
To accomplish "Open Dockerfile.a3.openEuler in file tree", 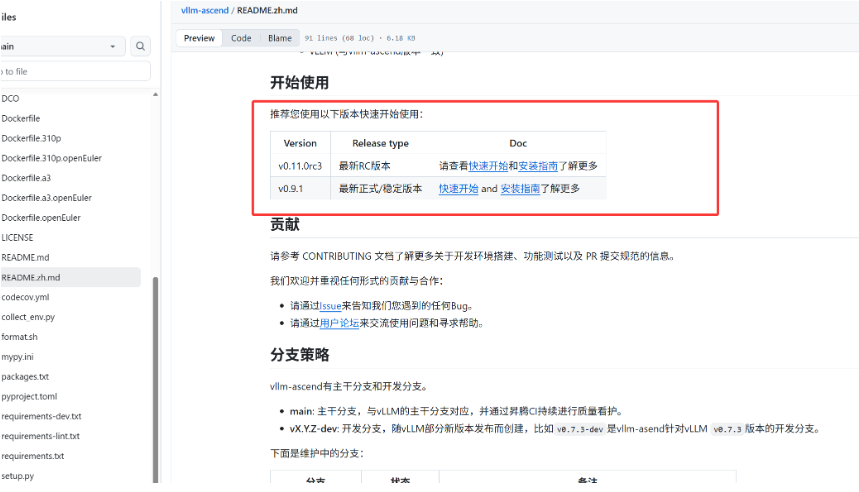I will [x=46, y=198].
